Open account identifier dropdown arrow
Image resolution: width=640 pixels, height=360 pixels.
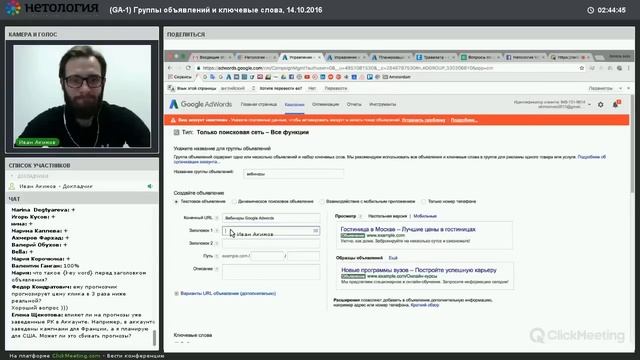(589, 104)
